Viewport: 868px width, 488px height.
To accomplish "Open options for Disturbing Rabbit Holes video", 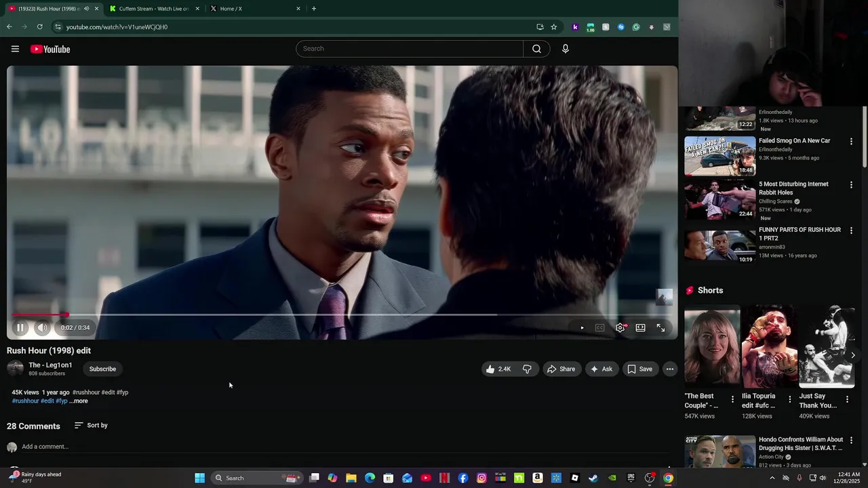I will 851,185.
